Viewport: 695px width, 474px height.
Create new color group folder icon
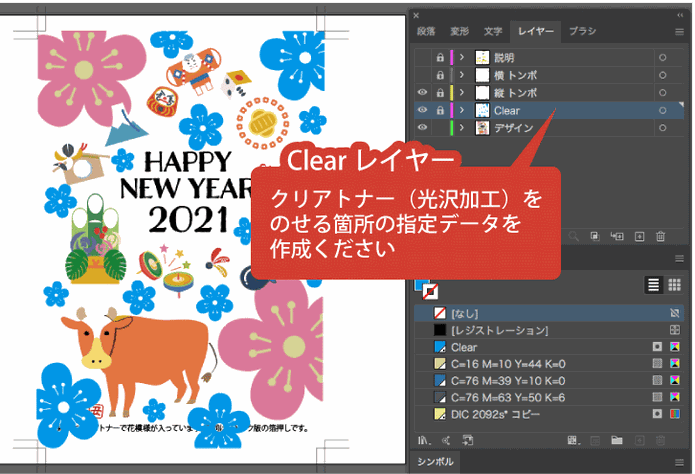(617, 440)
